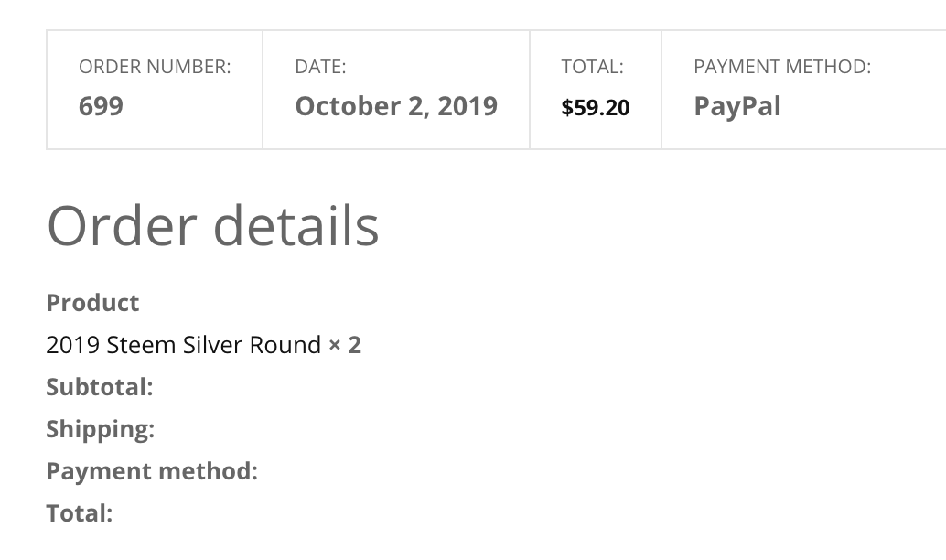This screenshot has width=946, height=560.
Task: Click the Total: row label at bottom
Action: 79,513
